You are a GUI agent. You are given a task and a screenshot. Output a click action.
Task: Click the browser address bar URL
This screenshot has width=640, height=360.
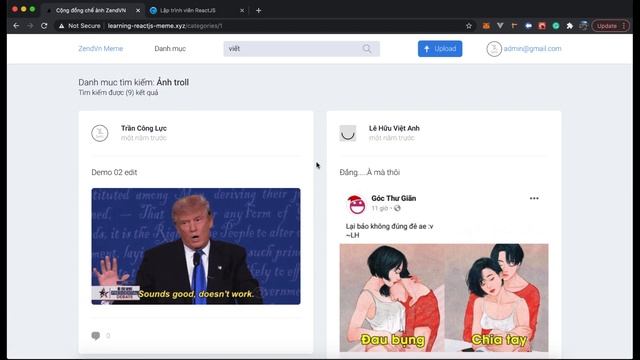(165, 26)
